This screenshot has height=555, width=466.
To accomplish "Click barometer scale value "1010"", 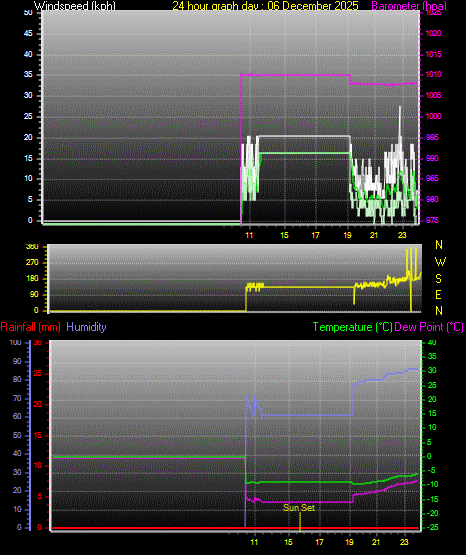I will 433,74.
